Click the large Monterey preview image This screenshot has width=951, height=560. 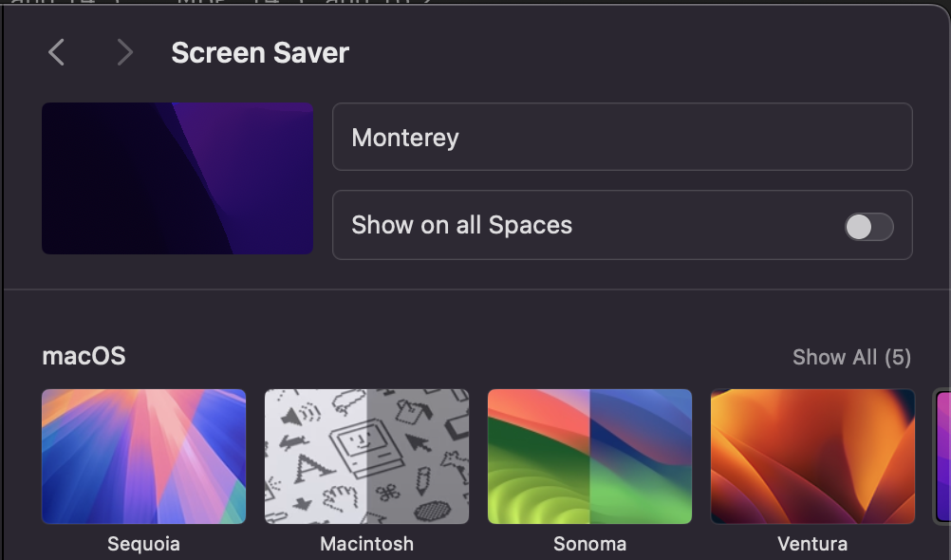tap(177, 178)
